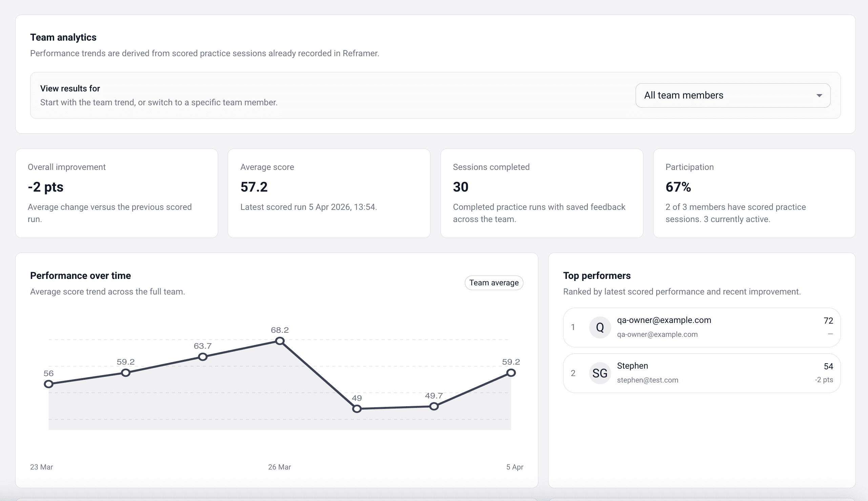Viewport: 868px width, 501px height.
Task: Click the 49 lowest data point
Action: click(x=357, y=409)
